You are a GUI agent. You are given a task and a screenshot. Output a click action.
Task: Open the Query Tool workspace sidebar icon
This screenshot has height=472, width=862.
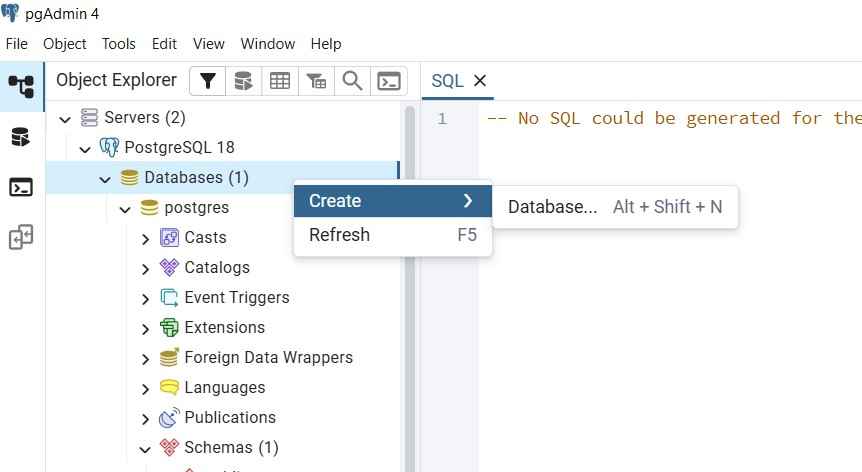click(x=21, y=137)
